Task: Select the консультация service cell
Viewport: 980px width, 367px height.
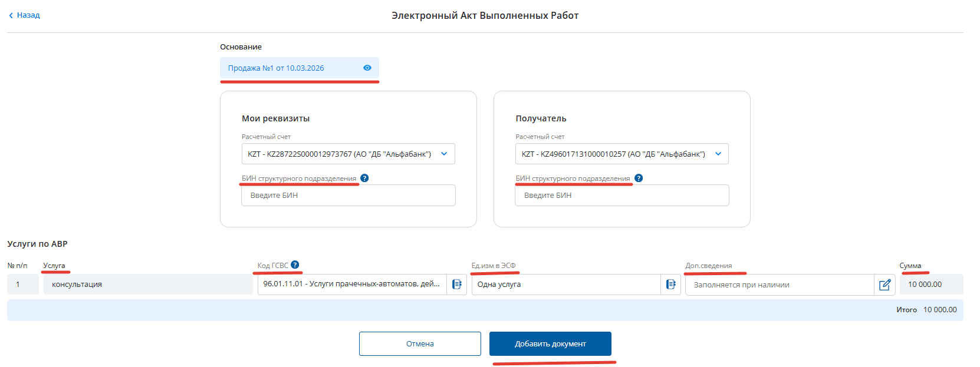Action: pyautogui.click(x=147, y=285)
